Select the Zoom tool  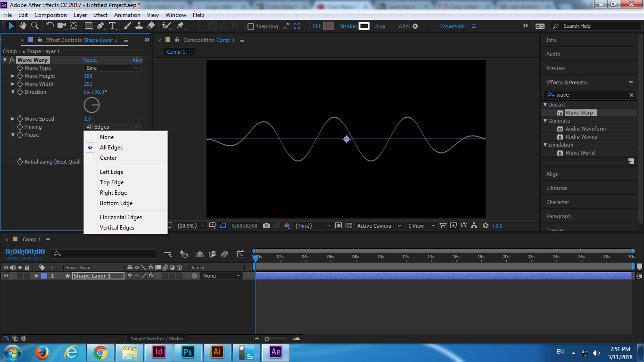(34, 26)
